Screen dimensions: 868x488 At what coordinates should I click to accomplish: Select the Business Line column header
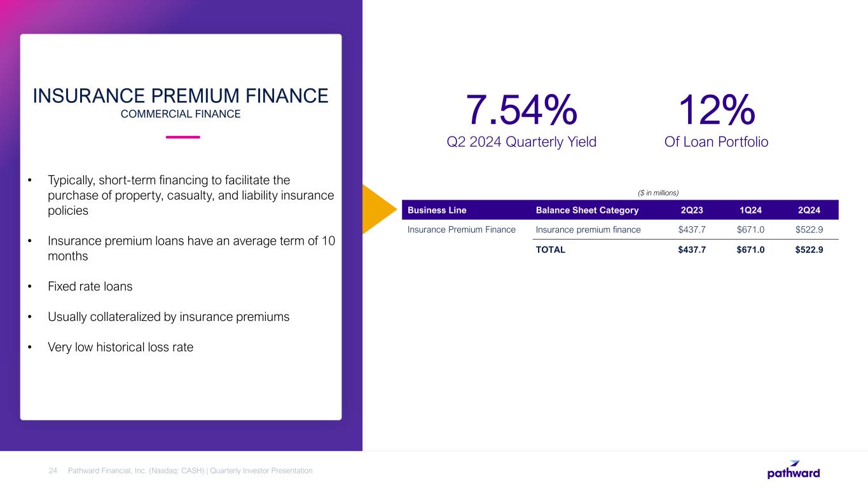(x=437, y=210)
